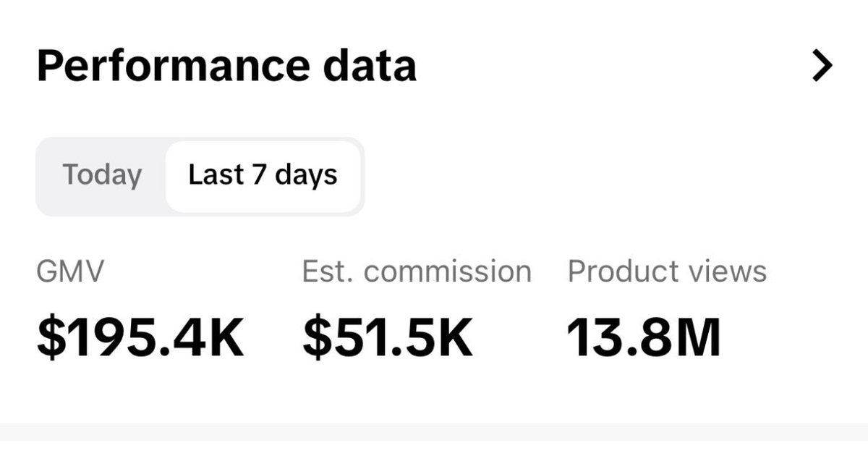
Task: Open the $195.4K GMV figure
Action: [x=140, y=338]
